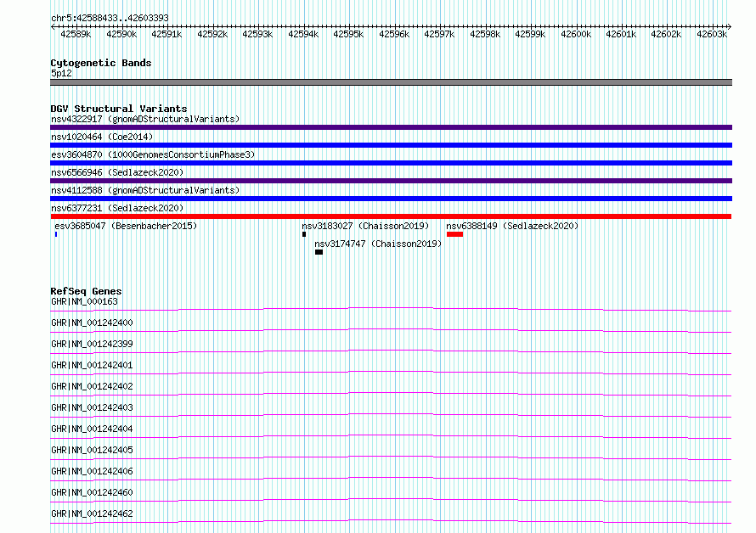Click the GHR|NM_001242401 transcript label
The width and height of the screenshot is (756, 533).
click(x=92, y=365)
